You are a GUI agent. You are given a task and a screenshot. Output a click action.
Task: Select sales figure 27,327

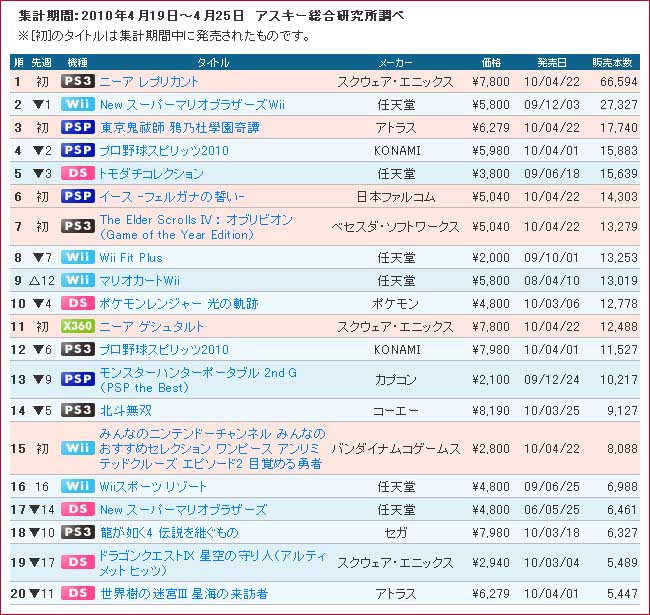tap(618, 104)
